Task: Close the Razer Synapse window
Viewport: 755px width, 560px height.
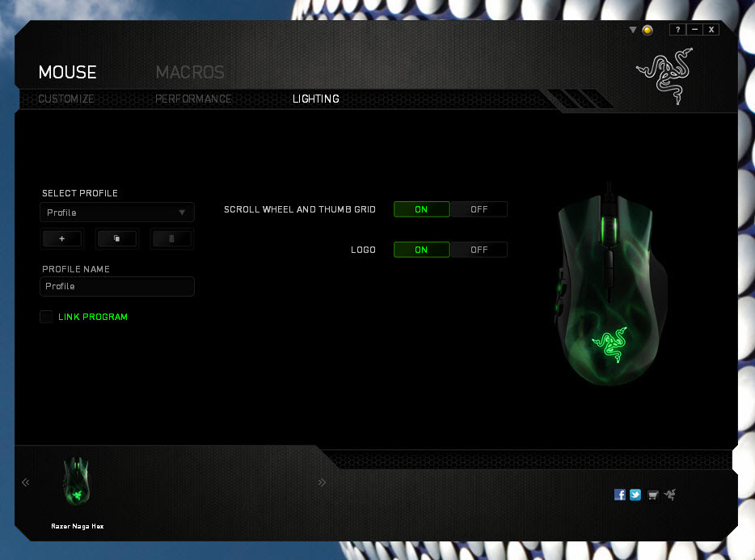Action: pyautogui.click(x=711, y=30)
